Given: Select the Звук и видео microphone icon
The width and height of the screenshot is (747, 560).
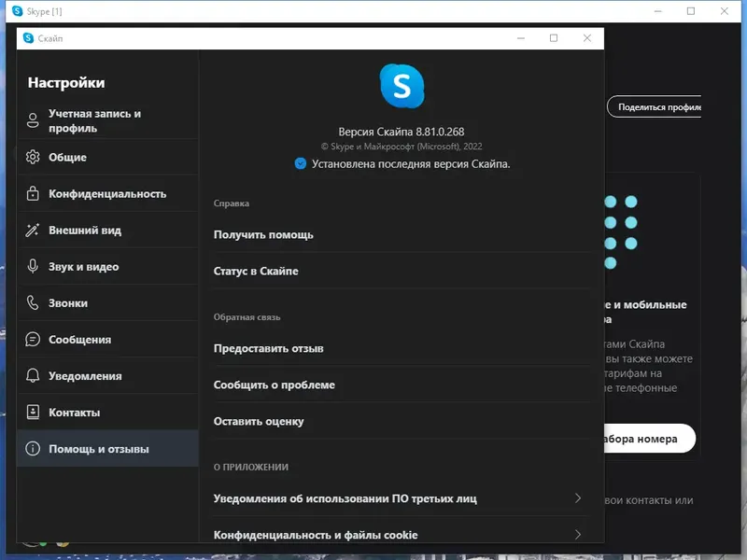Looking at the screenshot, I should pyautogui.click(x=31, y=266).
